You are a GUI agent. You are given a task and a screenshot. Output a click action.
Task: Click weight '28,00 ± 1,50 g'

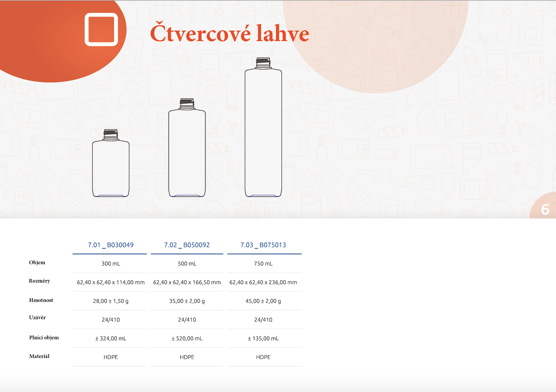[111, 301]
